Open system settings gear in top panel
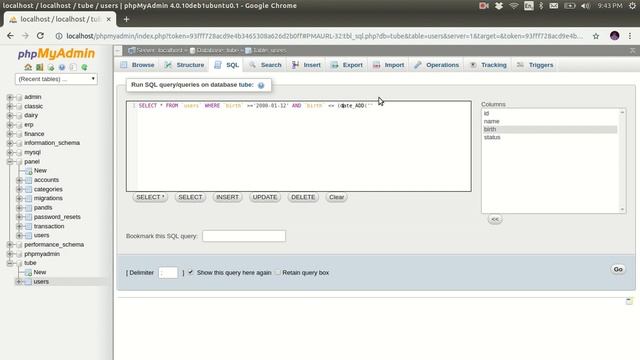The height and width of the screenshot is (360, 640). click(x=632, y=6)
